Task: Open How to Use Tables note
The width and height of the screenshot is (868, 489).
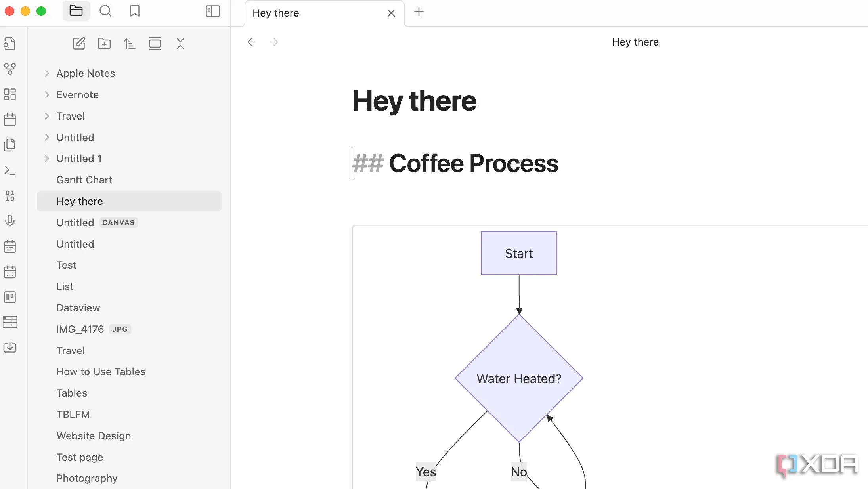Action: pos(129,372)
